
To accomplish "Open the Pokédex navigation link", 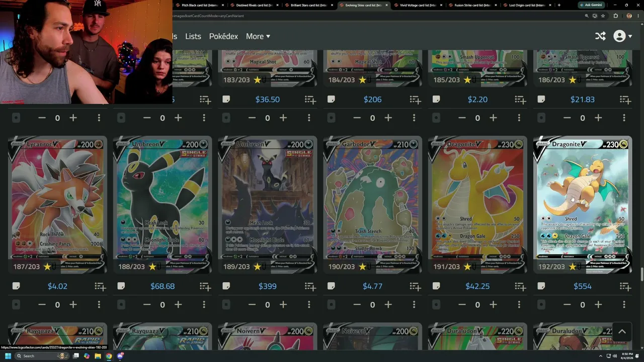I will click(x=223, y=36).
